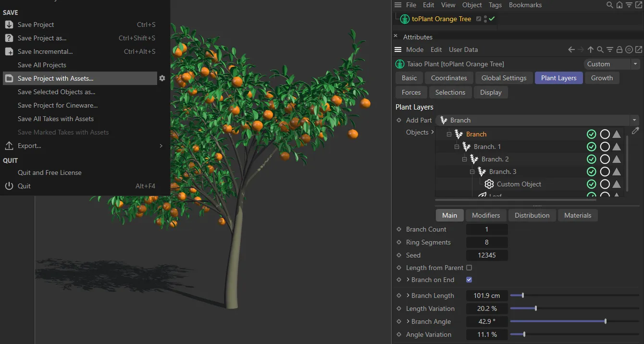Click the toPlant Orange Tree object icon
The image size is (644, 344).
click(x=404, y=19)
